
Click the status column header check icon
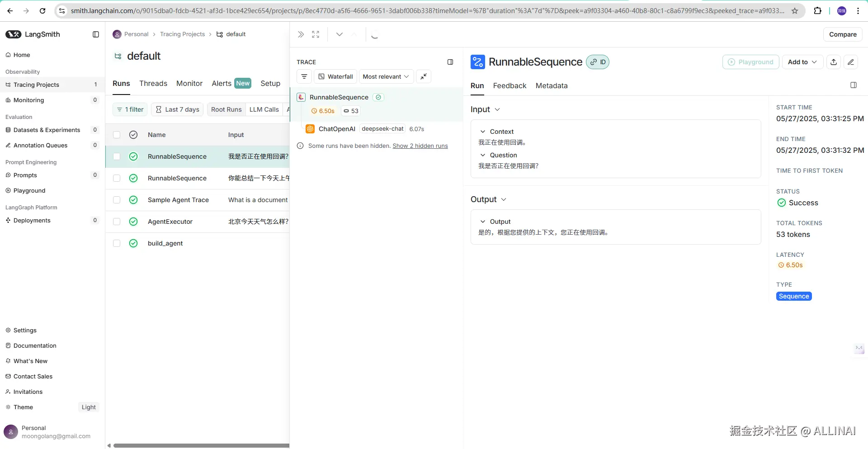coord(133,135)
